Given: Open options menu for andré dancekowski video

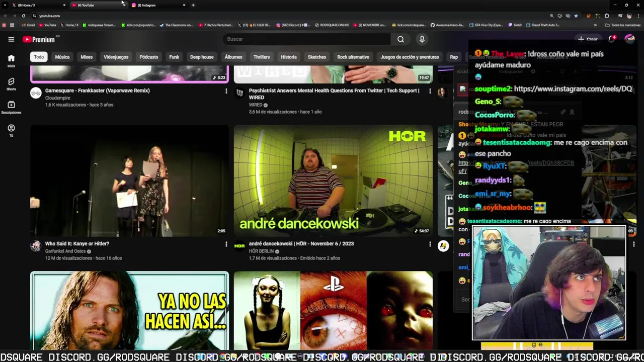Looking at the screenshot, I should tap(430, 244).
